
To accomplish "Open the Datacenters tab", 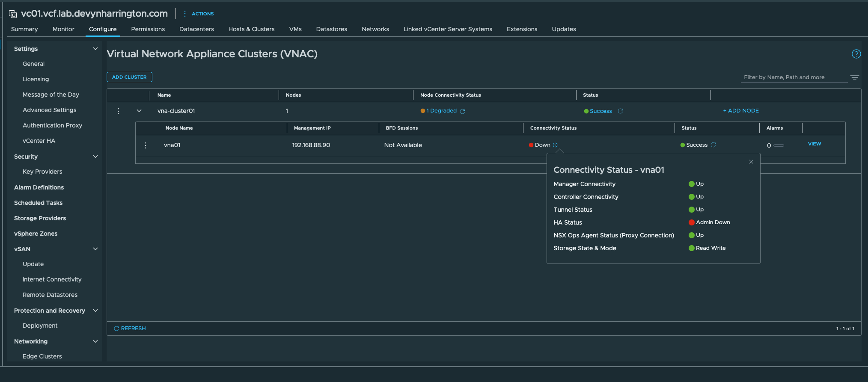I will coord(196,29).
